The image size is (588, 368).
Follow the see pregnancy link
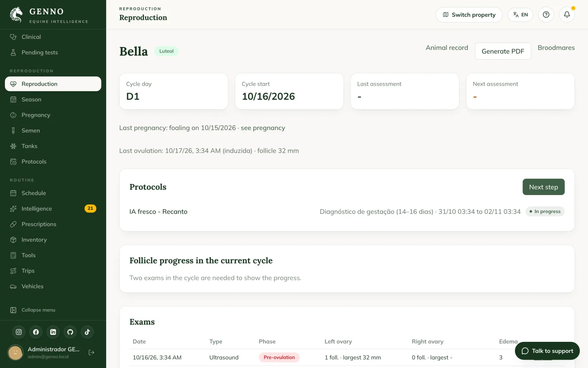(x=263, y=128)
